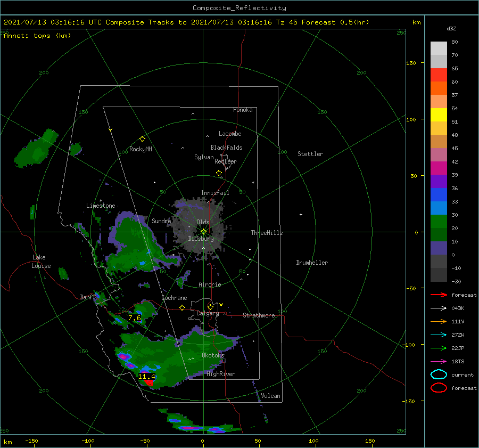Click the yellow diamond marker near RockyMH
The height and width of the screenshot is (448, 479).
coord(142,139)
